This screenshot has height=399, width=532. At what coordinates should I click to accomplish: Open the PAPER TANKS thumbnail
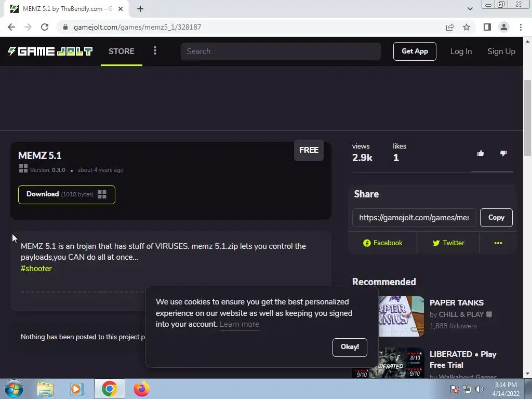tap(401, 316)
